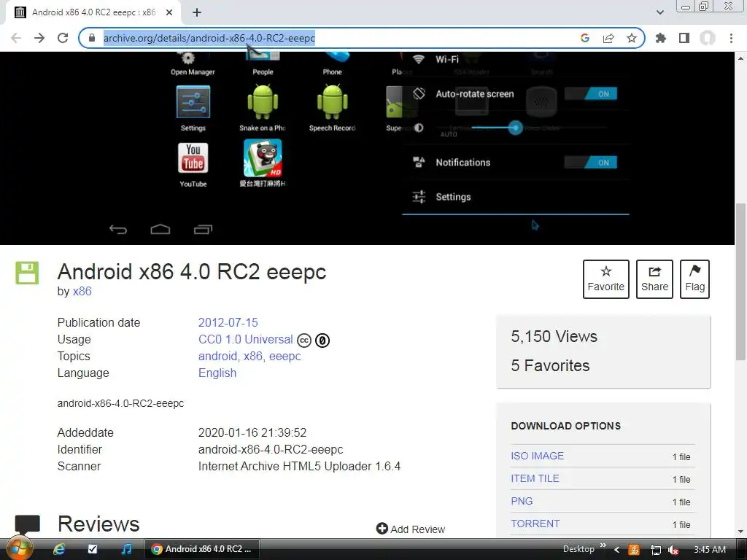Open the android topic link

(217, 356)
